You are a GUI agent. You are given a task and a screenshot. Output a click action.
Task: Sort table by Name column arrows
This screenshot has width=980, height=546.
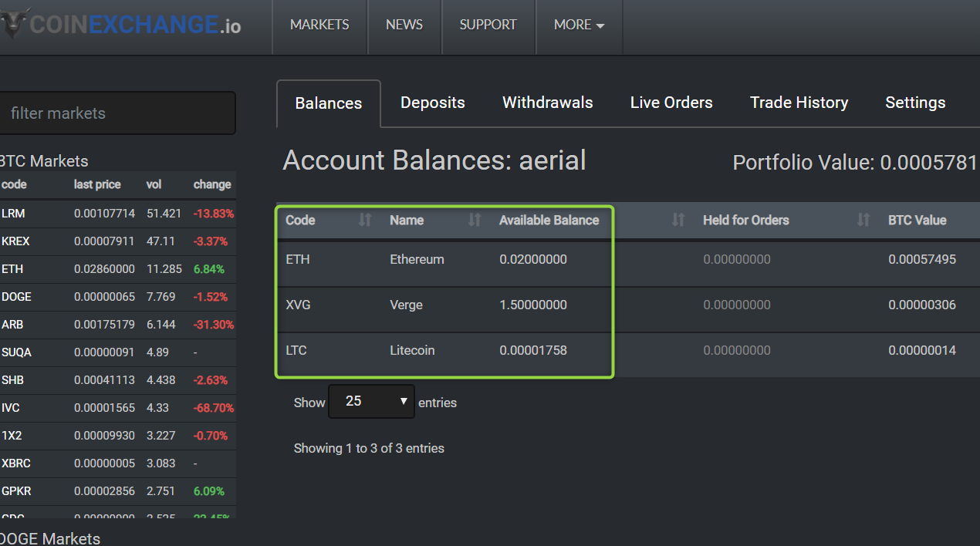tap(475, 221)
